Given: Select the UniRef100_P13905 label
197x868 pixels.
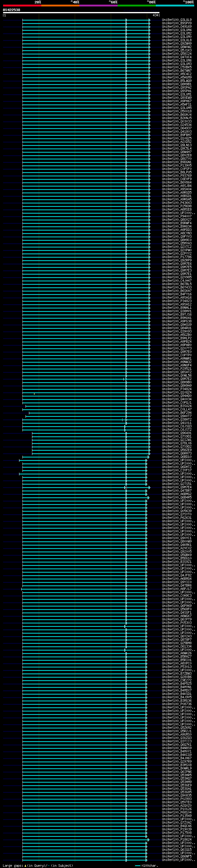Looking at the screenshot, I should 177,165.
